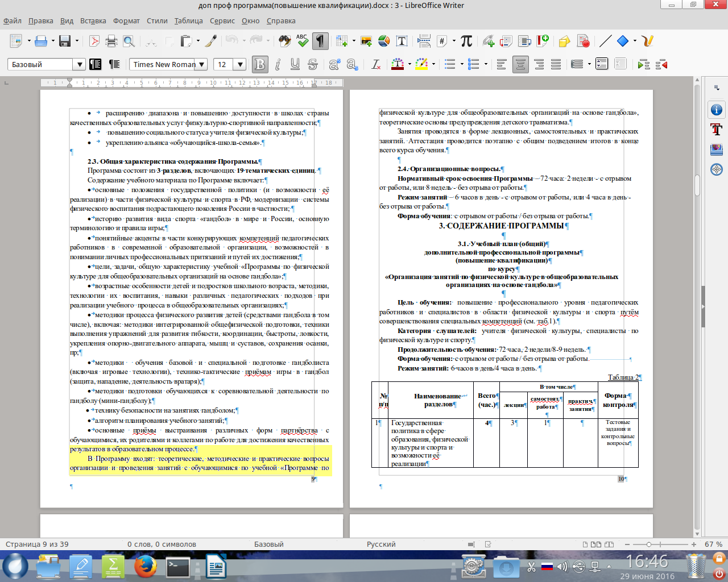Image resolution: width=728 pixels, height=582 pixels.
Task: Open the Times New Roman font dropdown
Action: click(x=201, y=64)
